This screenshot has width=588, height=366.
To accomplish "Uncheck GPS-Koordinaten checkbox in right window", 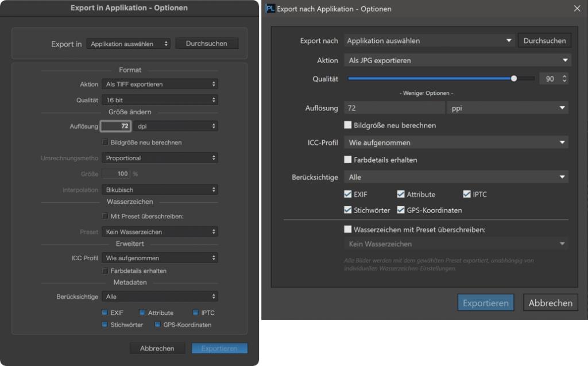I will coord(401,210).
